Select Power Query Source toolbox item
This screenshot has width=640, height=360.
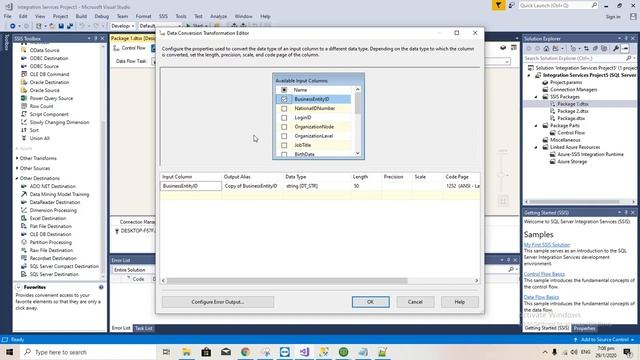(x=51, y=98)
